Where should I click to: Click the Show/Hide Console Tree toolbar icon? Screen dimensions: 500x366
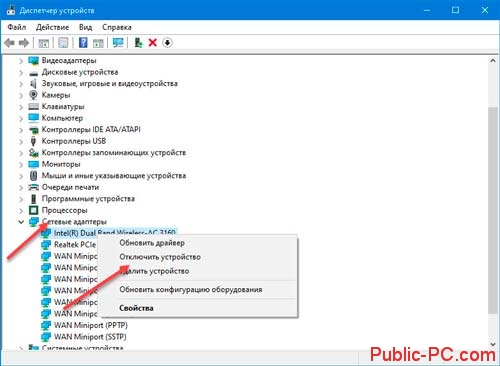pos(44,43)
